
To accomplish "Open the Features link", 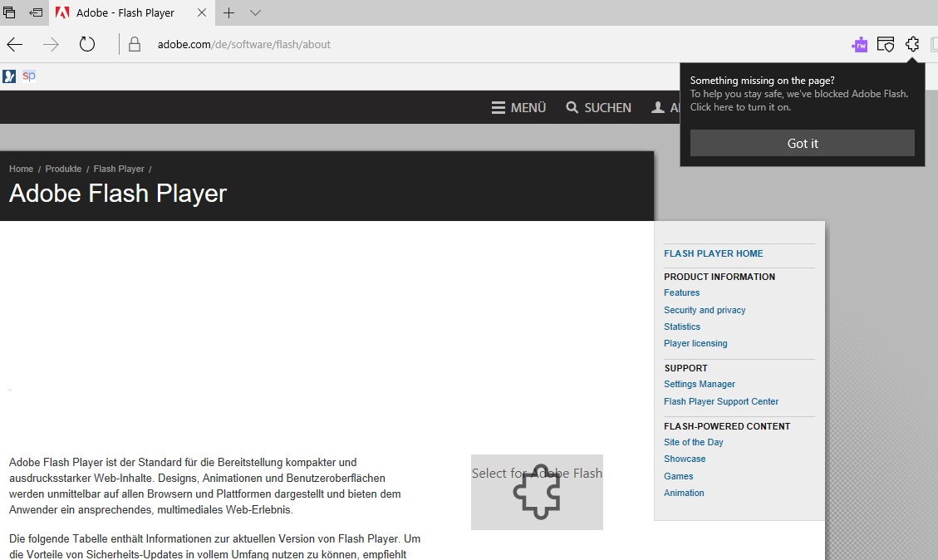I will coord(681,292).
